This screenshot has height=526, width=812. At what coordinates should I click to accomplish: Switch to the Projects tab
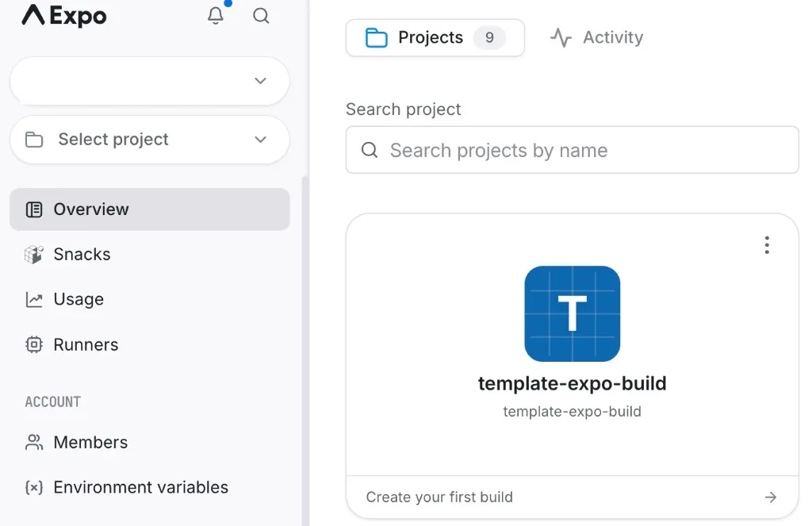pos(435,37)
